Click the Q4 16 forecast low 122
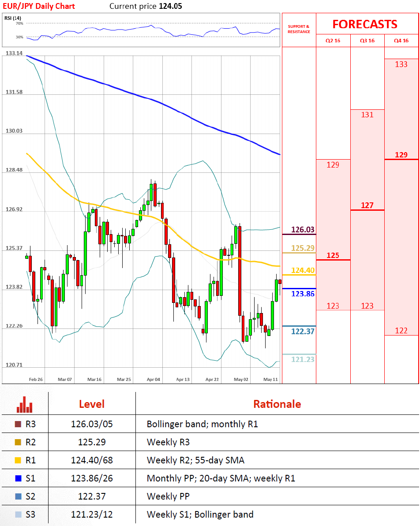Image resolution: width=420 pixels, height=526 pixels. (x=401, y=331)
